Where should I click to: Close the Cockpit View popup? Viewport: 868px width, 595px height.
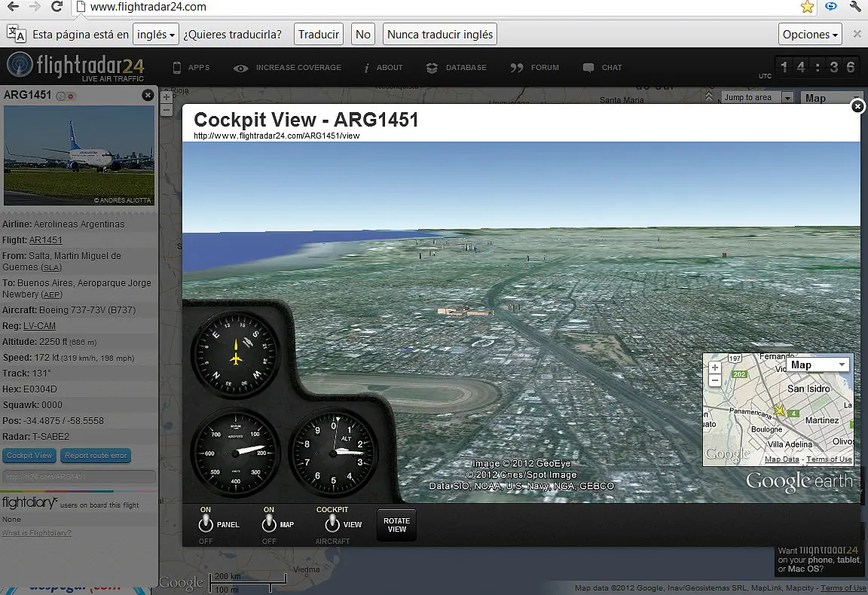coord(857,106)
